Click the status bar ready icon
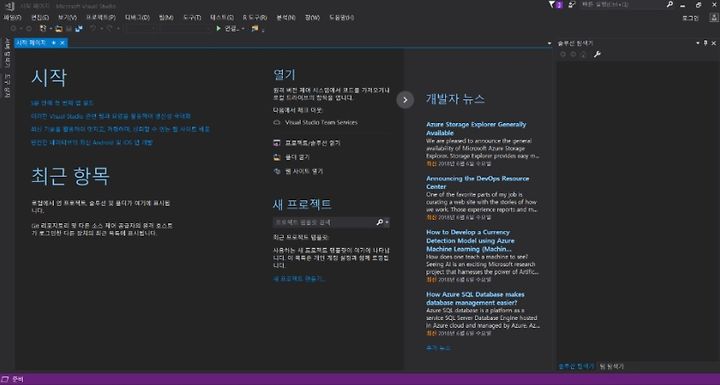 pyautogui.click(x=6, y=379)
